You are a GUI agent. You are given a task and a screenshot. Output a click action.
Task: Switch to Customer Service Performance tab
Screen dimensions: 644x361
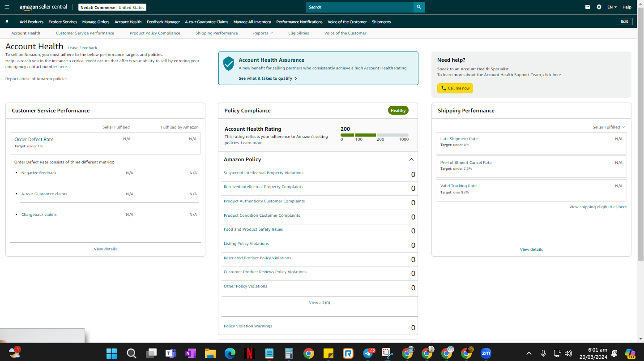pyautogui.click(x=85, y=33)
